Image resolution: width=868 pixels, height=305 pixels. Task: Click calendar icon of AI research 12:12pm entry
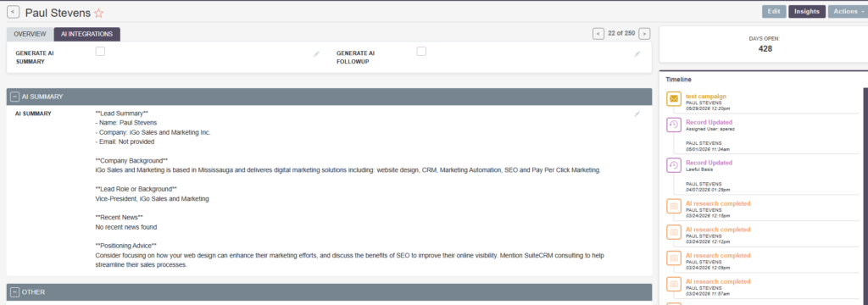tap(674, 232)
